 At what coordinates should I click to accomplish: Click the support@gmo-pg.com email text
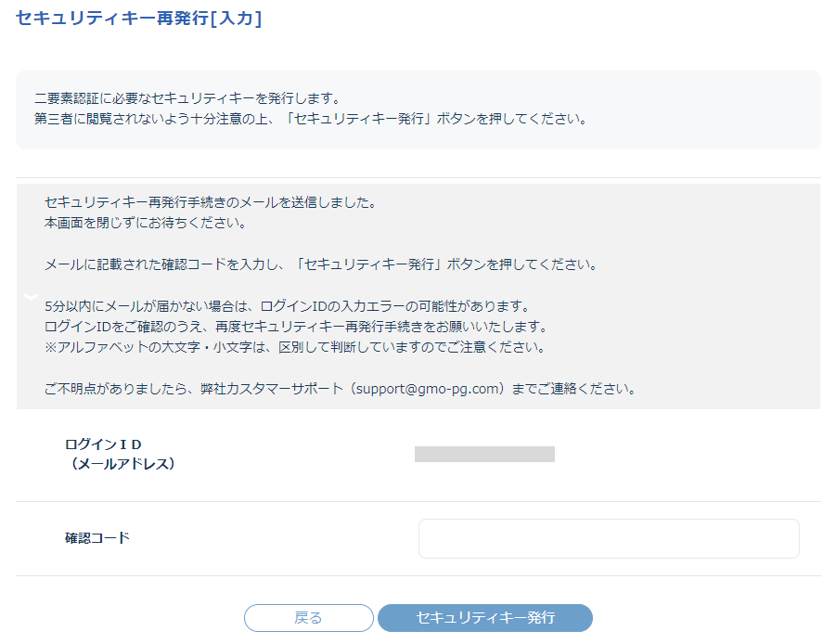tap(427, 389)
